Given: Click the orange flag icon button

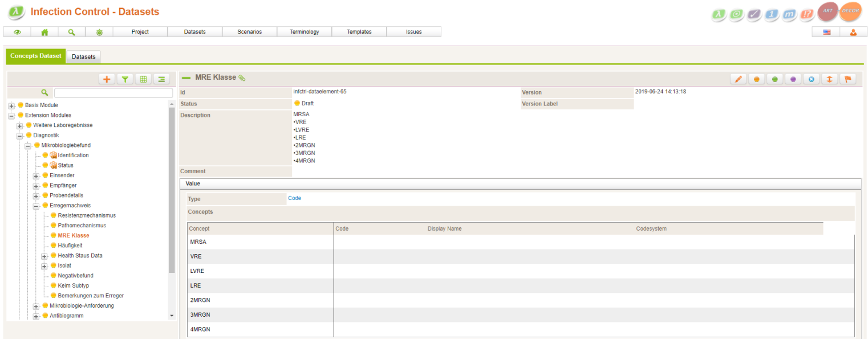Looking at the screenshot, I should pyautogui.click(x=847, y=79).
